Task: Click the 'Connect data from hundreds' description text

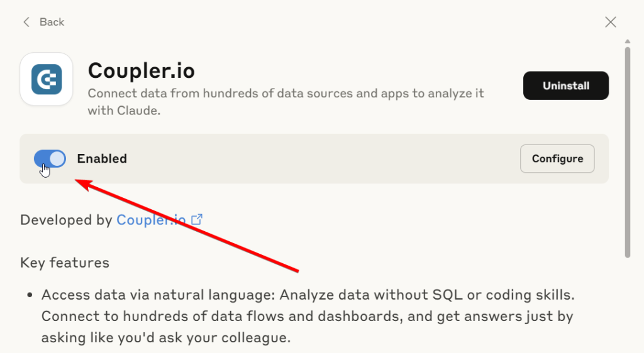Action: (286, 102)
